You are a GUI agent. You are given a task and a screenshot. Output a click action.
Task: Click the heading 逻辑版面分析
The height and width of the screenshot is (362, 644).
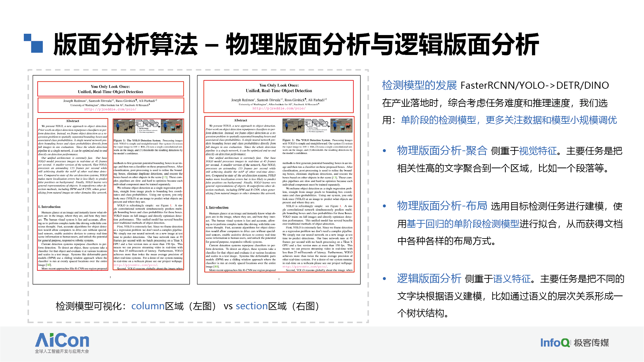(429, 278)
